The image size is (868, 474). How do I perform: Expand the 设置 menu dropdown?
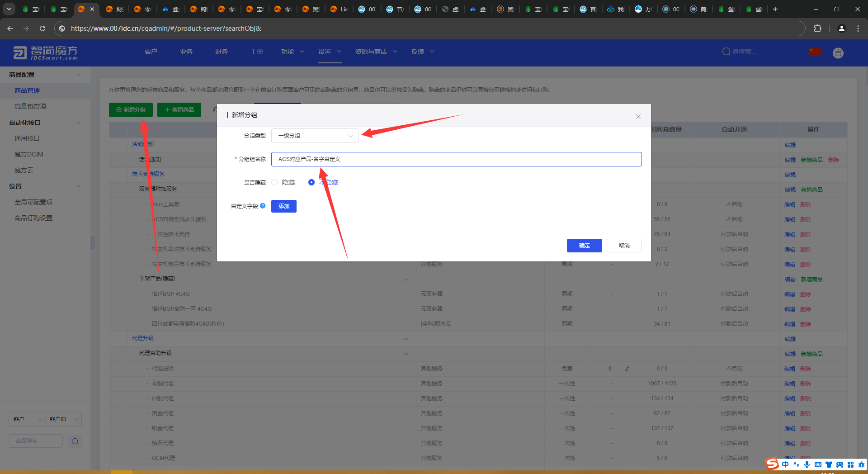pyautogui.click(x=339, y=52)
